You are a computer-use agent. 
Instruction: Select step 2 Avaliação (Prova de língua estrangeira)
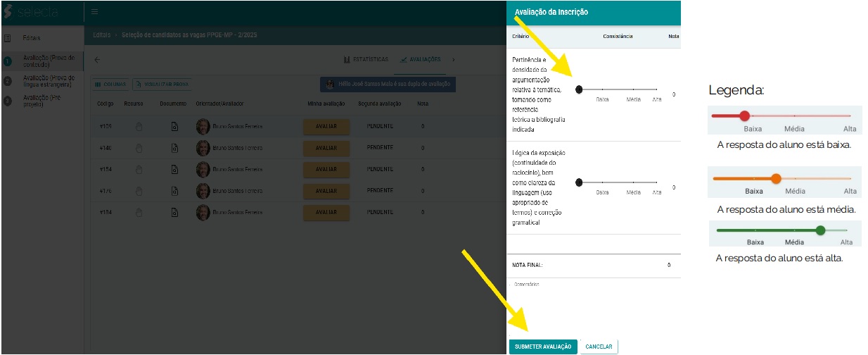(x=42, y=81)
